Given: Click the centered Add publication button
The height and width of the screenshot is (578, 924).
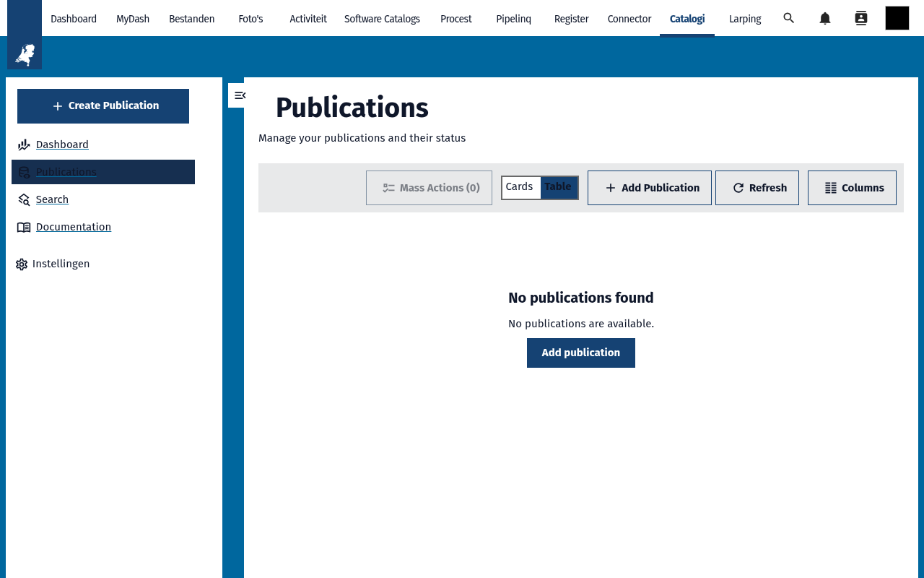Looking at the screenshot, I should (x=581, y=353).
